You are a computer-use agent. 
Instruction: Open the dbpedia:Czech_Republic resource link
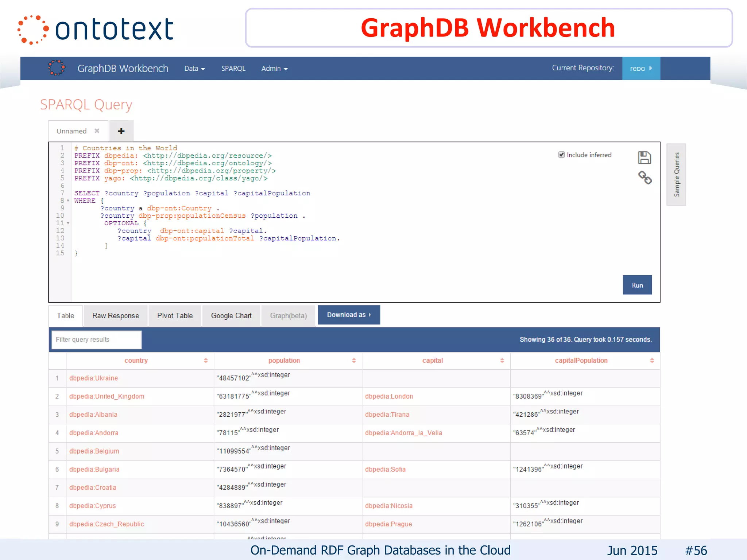(107, 524)
